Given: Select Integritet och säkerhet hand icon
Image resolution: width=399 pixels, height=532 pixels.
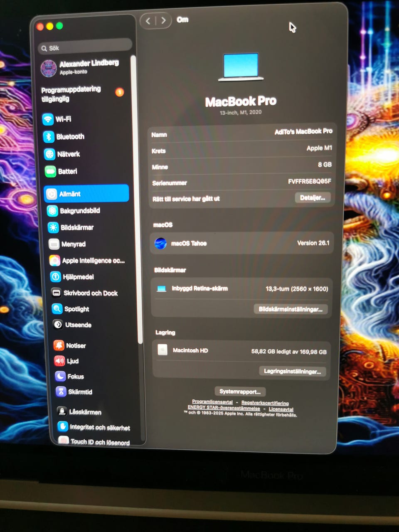Looking at the screenshot, I should [x=63, y=426].
